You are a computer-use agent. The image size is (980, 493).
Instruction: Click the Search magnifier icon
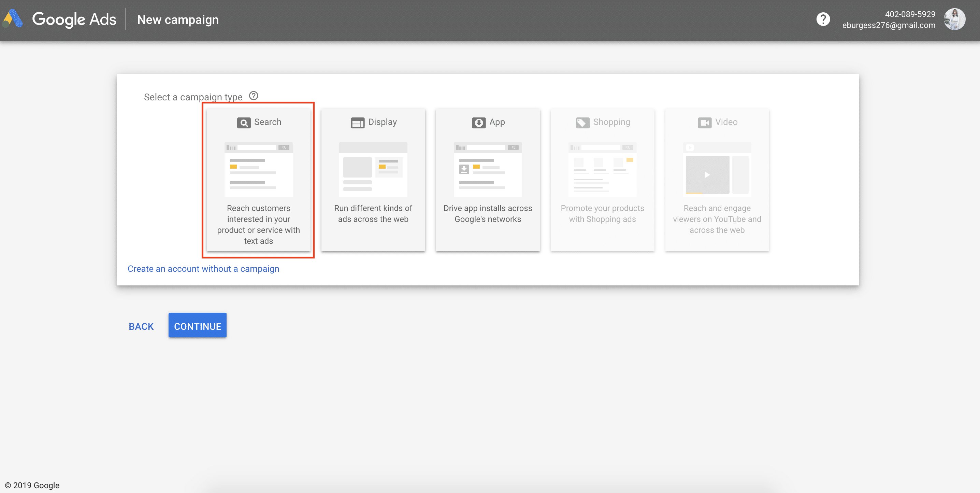[244, 123]
